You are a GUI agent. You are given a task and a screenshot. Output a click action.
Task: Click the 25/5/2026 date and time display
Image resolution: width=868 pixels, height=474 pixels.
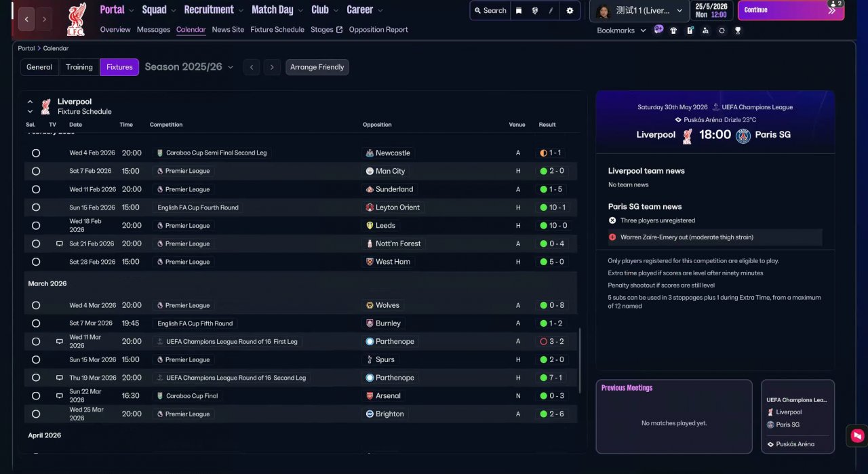[711, 10]
